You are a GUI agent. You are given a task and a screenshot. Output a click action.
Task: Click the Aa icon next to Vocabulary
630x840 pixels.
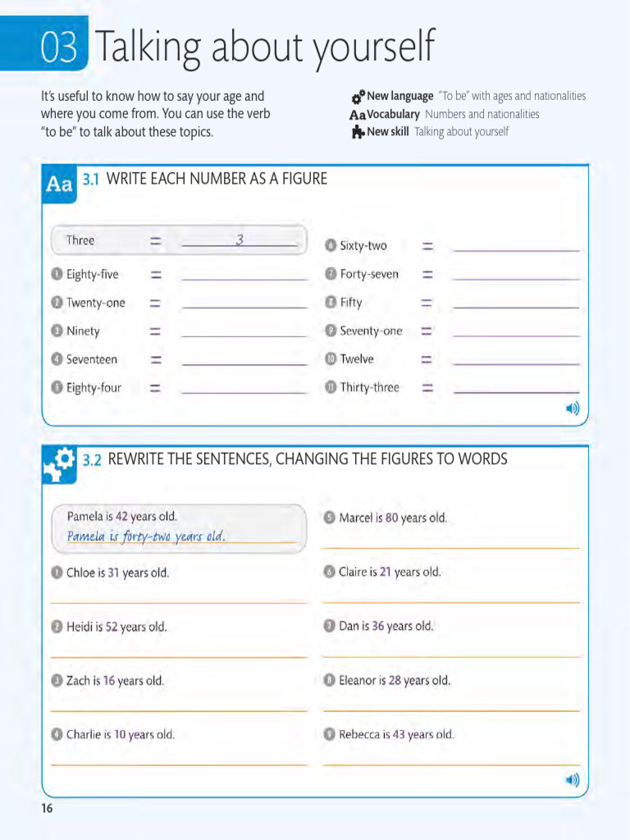(x=358, y=115)
